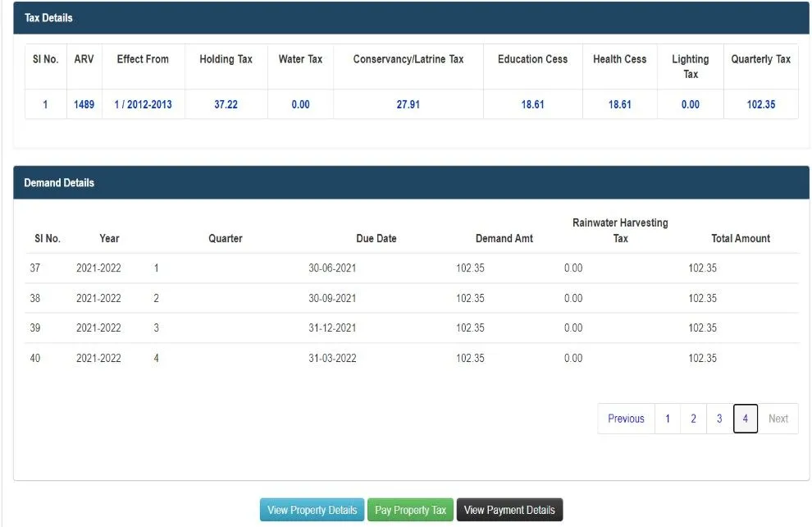Click the Rainwater Harvesting Tax column header
The image size is (812, 527).
620,231
